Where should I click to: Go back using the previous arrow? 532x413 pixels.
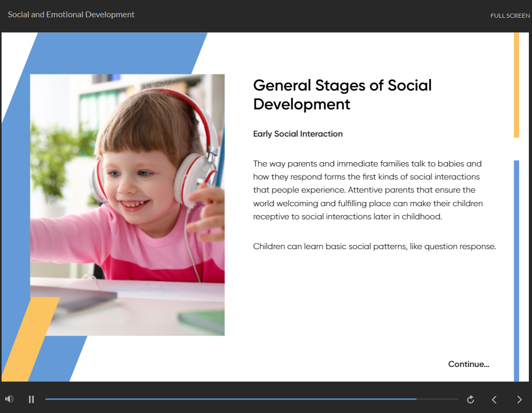[494, 399]
